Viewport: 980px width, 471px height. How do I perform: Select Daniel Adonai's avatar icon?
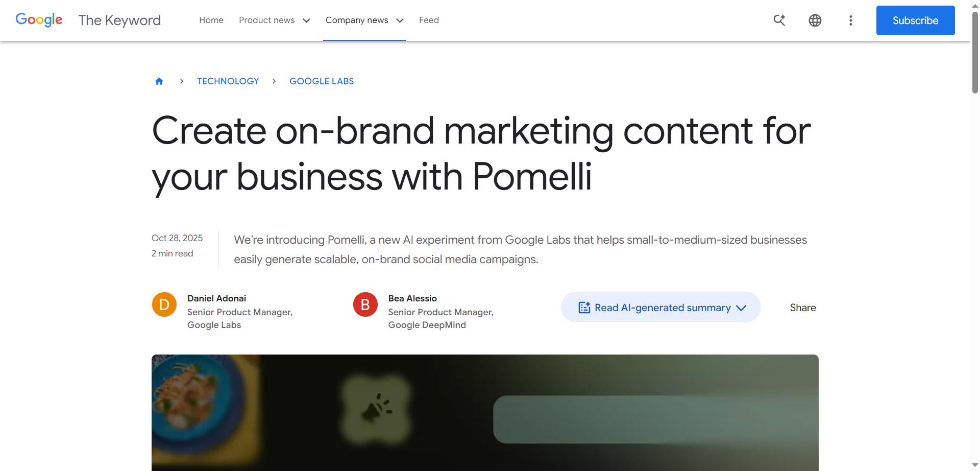coord(164,304)
